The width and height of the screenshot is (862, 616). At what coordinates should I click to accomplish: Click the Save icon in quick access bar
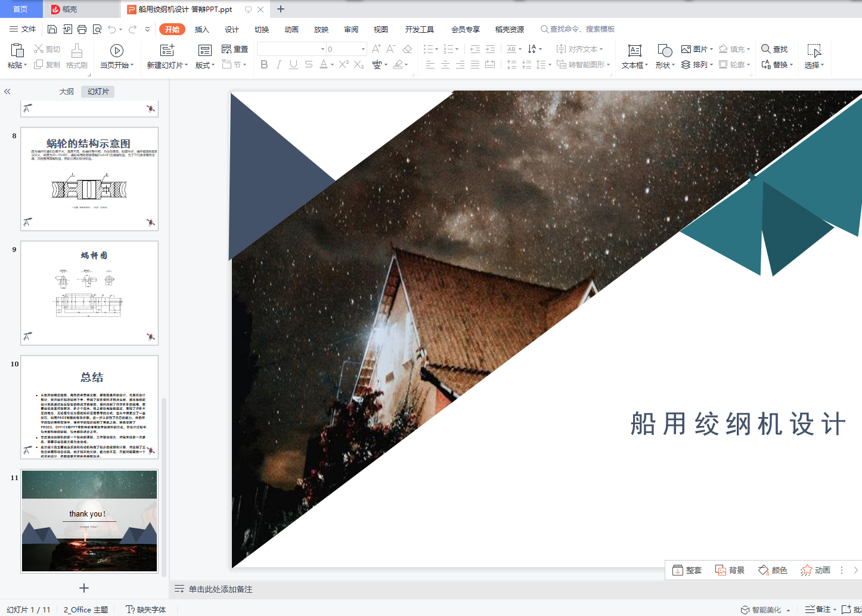click(52, 29)
